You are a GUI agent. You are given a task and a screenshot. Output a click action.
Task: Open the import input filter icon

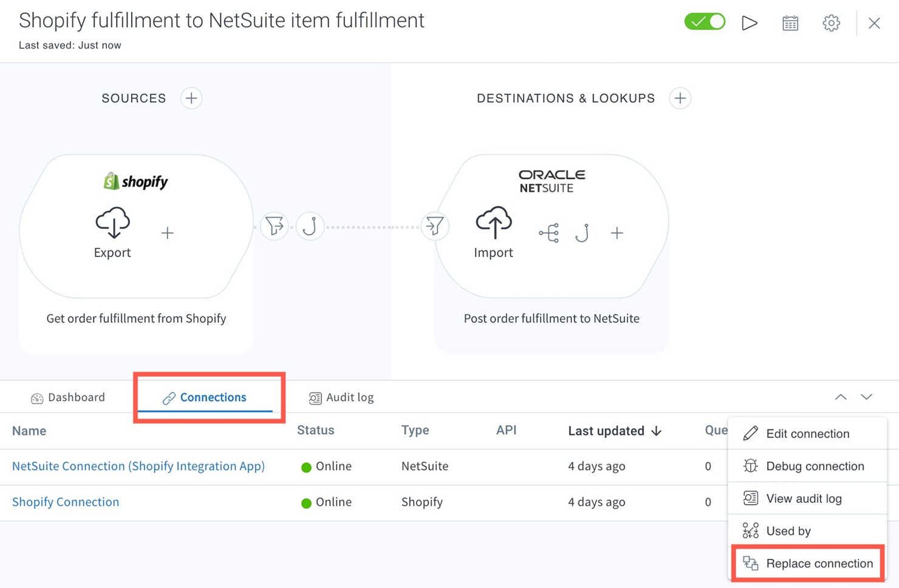[435, 227]
